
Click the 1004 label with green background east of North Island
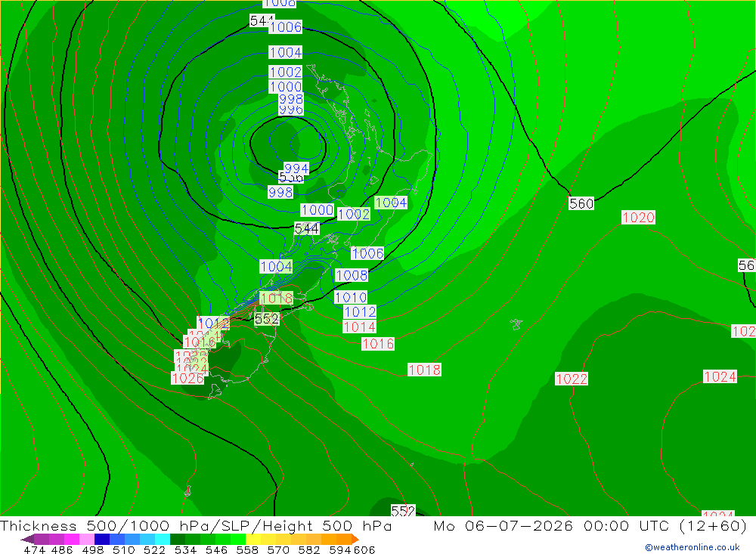point(391,203)
